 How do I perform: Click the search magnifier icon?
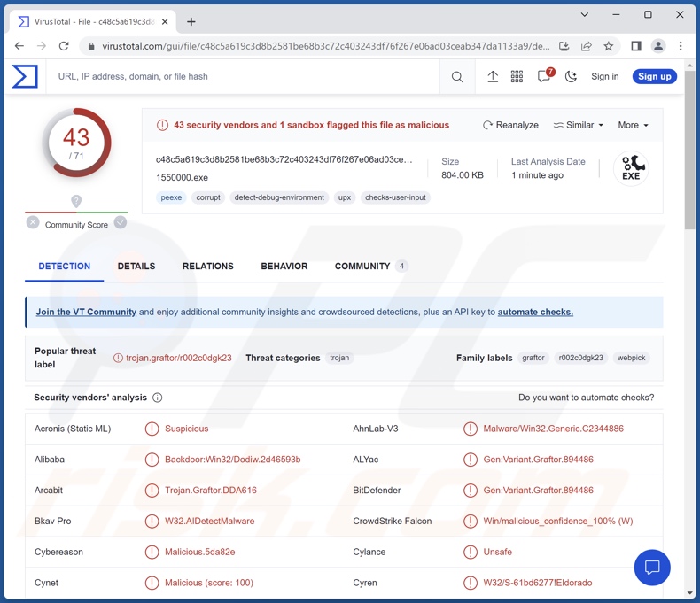pyautogui.click(x=457, y=77)
